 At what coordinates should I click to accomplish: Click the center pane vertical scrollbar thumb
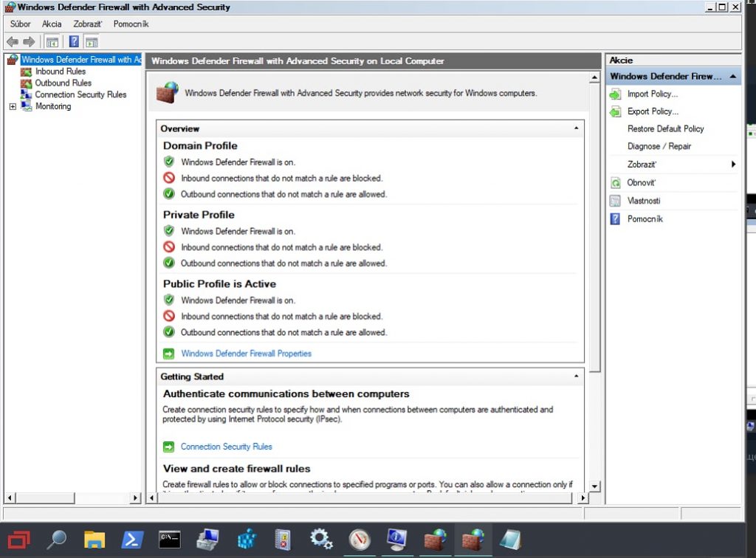coord(594,227)
